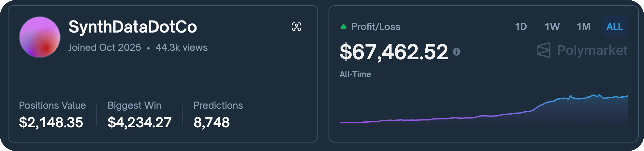The height and width of the screenshot is (151, 644).
Task: Click the Predictions count 8,748
Action: pyautogui.click(x=212, y=122)
